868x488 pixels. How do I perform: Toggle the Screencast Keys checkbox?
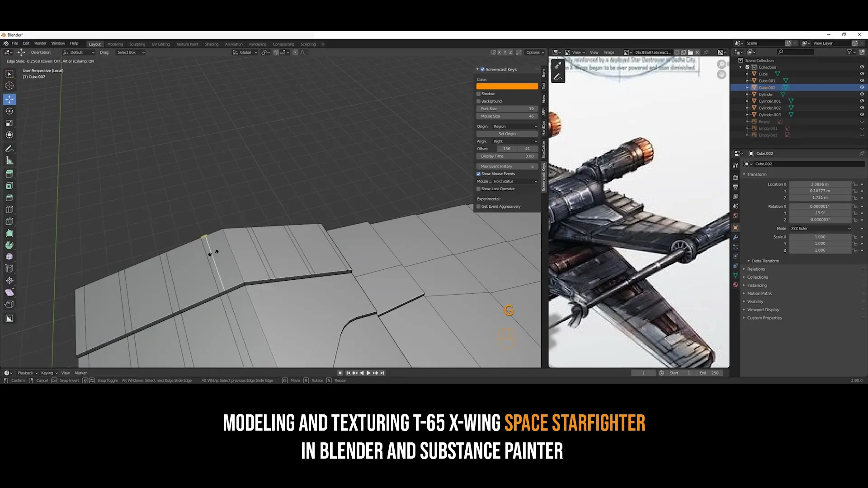(x=482, y=70)
